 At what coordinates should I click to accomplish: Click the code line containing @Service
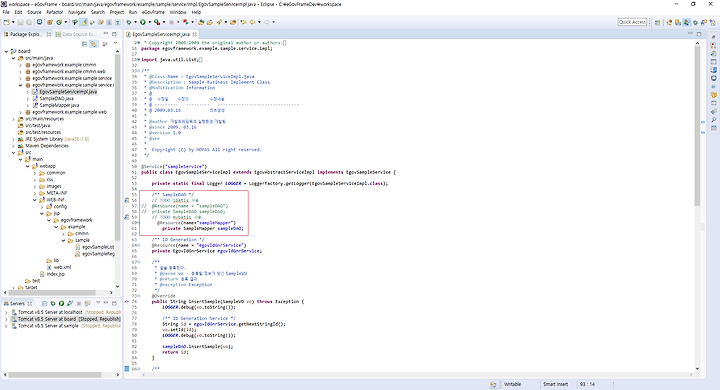click(174, 167)
